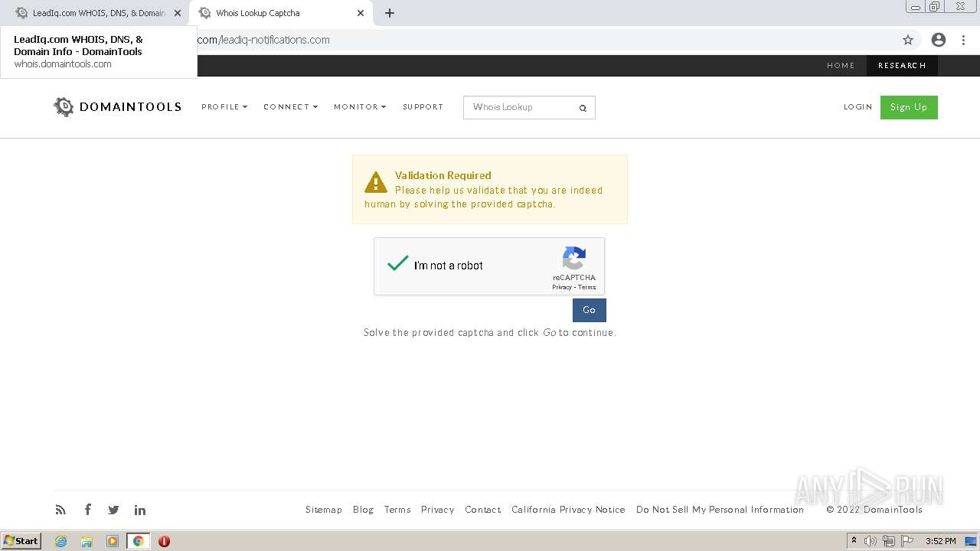Open File Explorer from taskbar
Image resolution: width=980 pixels, height=551 pixels.
pos(87,541)
